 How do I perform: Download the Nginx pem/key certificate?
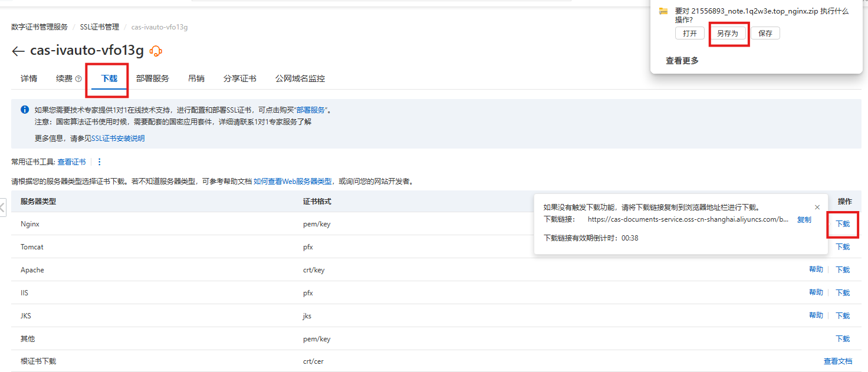[843, 224]
